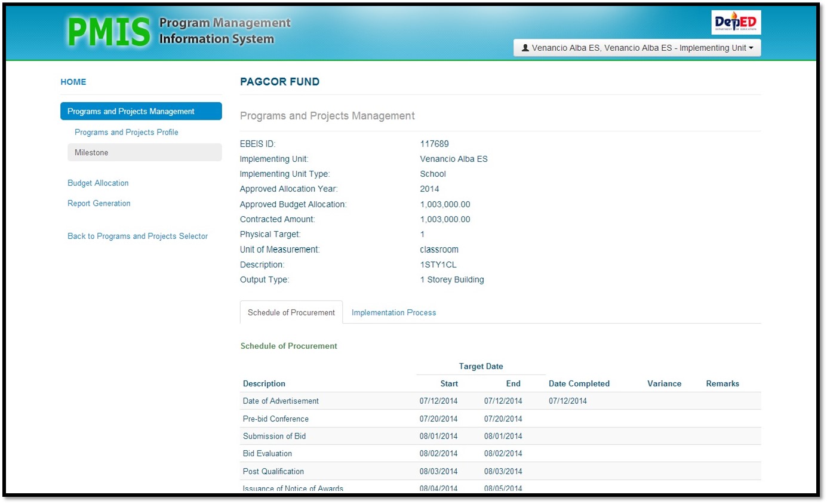Screen dimensions: 827x504
Task: Click the Date Completed column header
Action: pos(579,383)
